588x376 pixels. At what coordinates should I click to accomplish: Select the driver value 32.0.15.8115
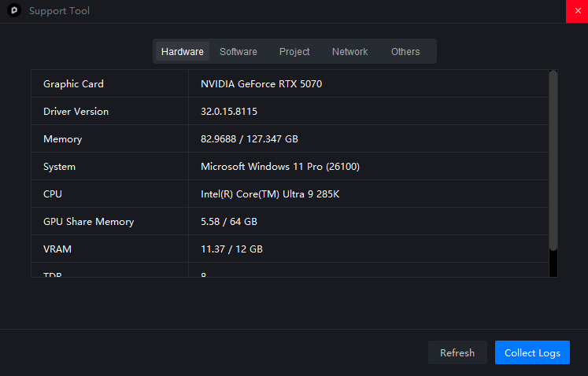coord(229,112)
